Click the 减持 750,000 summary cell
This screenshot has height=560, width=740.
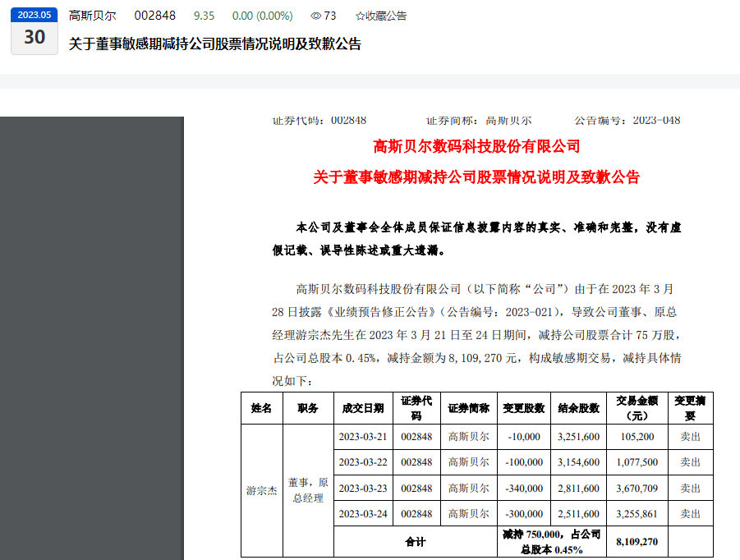point(552,542)
